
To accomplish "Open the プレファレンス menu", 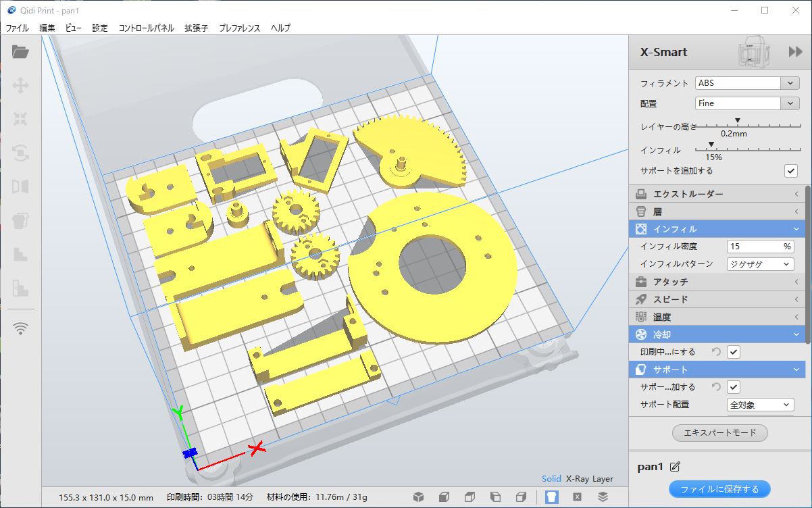I will click(239, 28).
